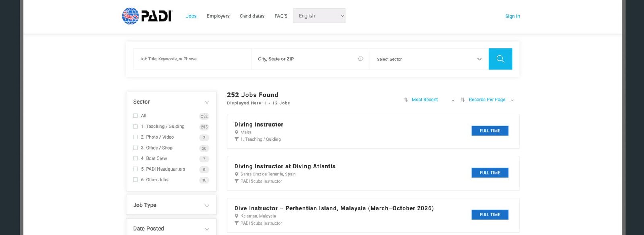Screen dimensions: 644x235
Task: Click the 205 count badge for Teaching / Guiding
Action: click(204, 127)
